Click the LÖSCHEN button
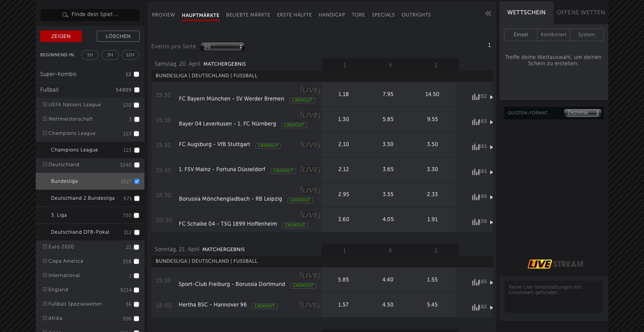Viewport: 644px width, 332px height. point(118,36)
